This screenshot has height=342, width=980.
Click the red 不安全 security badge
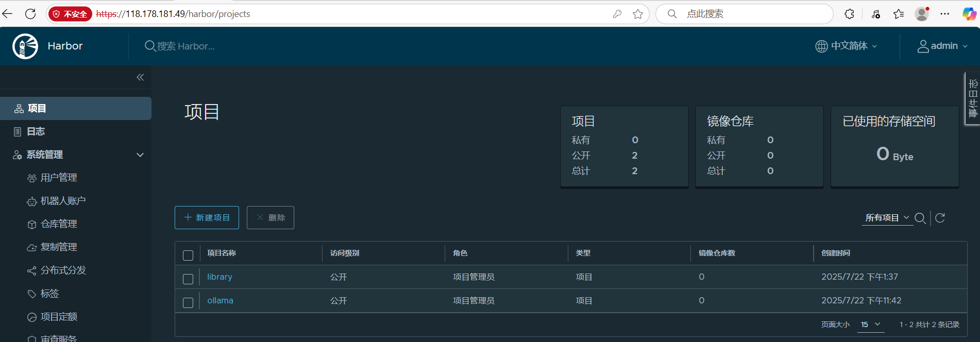point(70,14)
